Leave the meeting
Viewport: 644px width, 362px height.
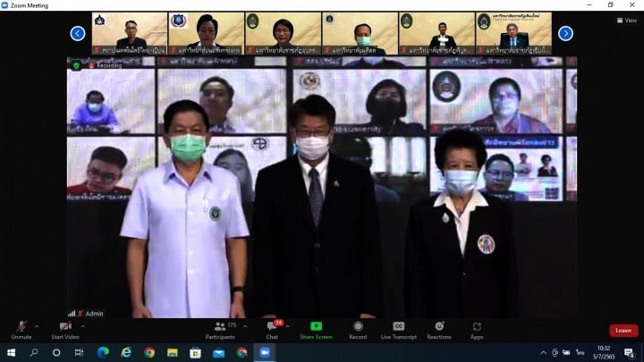click(623, 330)
